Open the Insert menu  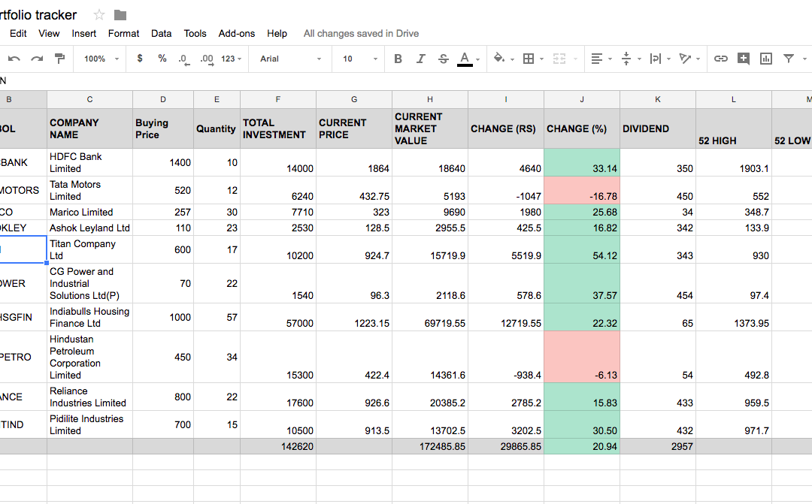click(x=84, y=34)
